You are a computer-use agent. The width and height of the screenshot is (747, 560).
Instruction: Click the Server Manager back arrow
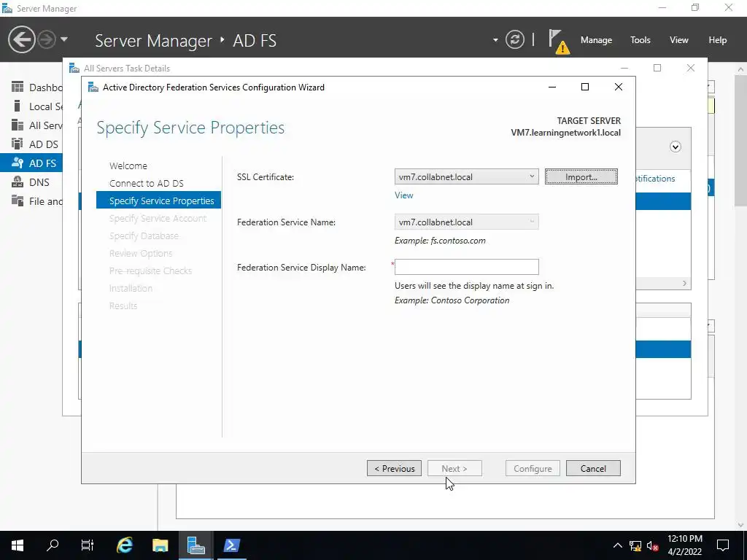tap(21, 39)
